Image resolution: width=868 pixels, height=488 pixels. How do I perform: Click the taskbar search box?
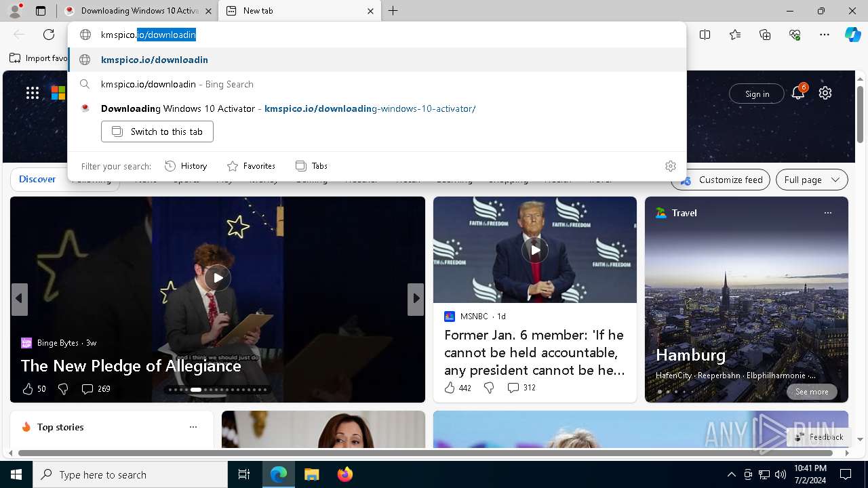(x=130, y=474)
